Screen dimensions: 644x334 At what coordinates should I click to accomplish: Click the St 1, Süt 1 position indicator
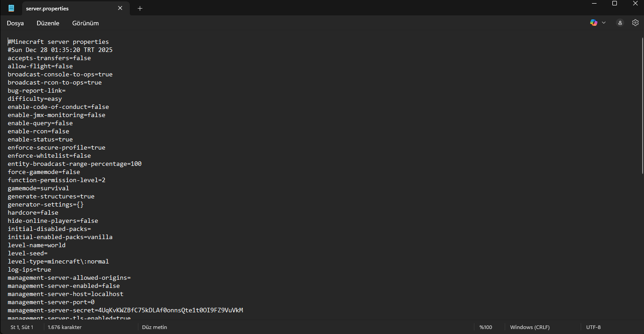22,327
